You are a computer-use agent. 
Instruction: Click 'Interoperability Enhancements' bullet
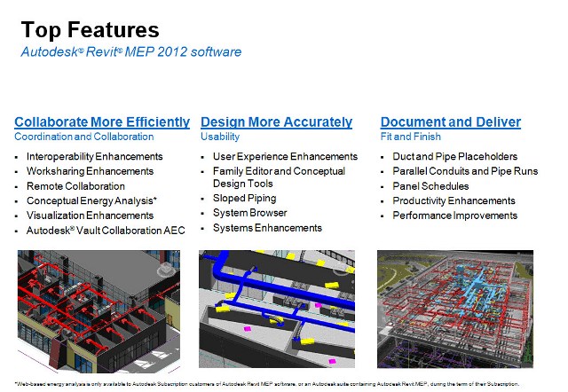(95, 156)
